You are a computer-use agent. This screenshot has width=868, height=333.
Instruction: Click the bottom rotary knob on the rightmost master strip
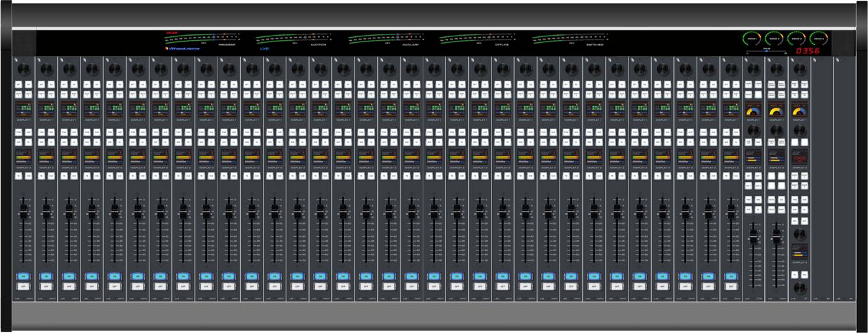[x=799, y=287]
